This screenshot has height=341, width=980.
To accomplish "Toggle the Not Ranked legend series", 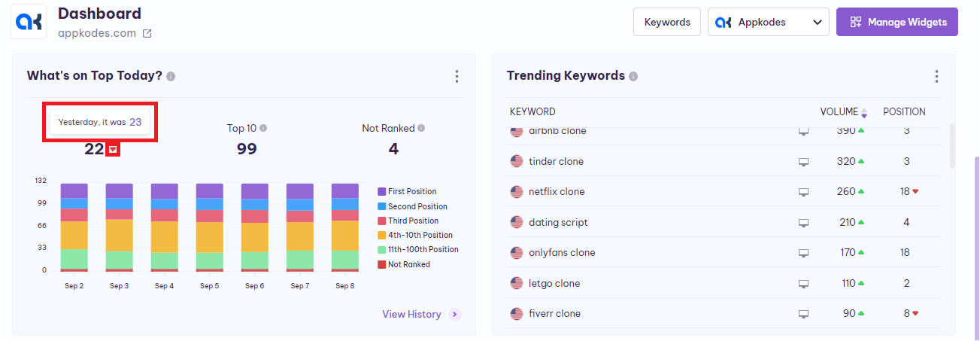I will [x=408, y=265].
